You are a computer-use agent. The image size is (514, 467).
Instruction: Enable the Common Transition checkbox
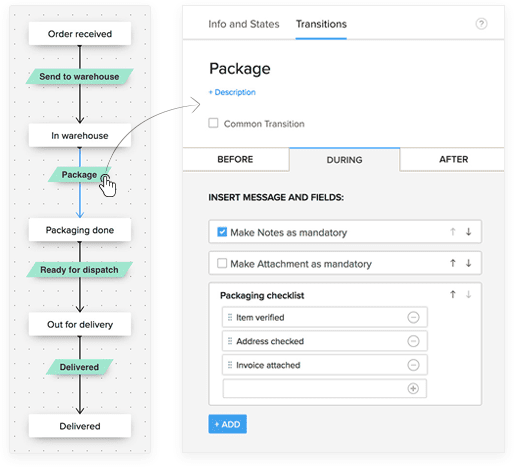tap(213, 123)
